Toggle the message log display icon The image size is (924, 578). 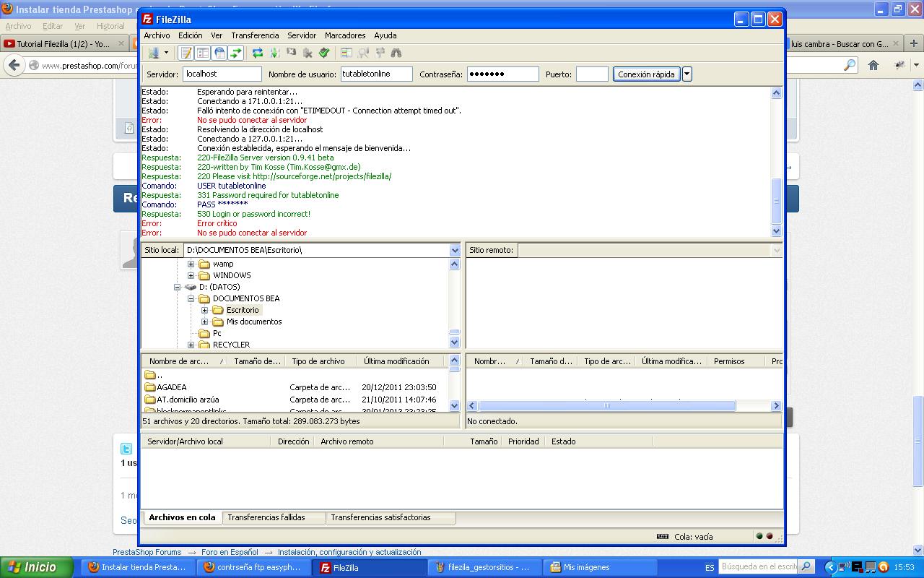point(186,53)
